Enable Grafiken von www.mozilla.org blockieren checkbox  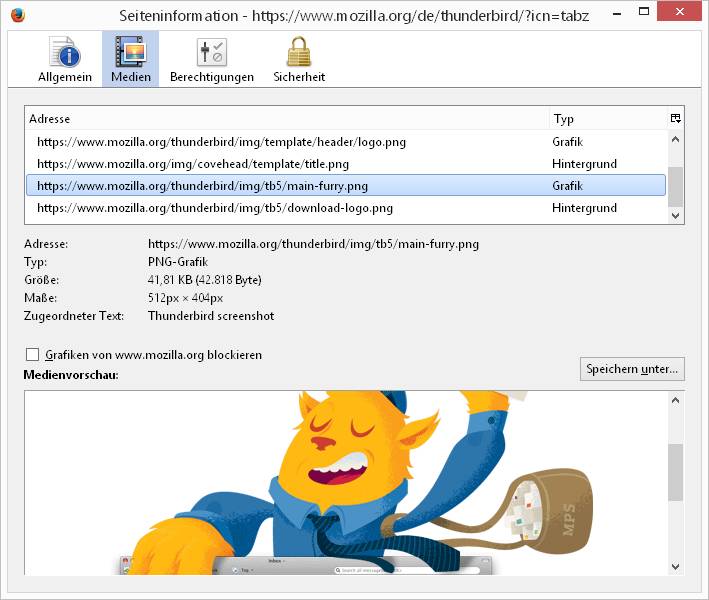pyautogui.click(x=33, y=355)
